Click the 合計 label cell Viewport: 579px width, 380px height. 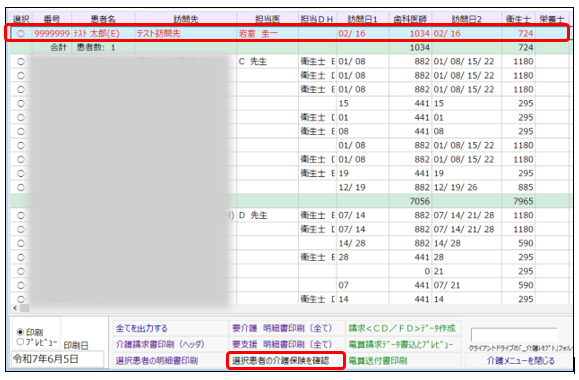(x=58, y=48)
